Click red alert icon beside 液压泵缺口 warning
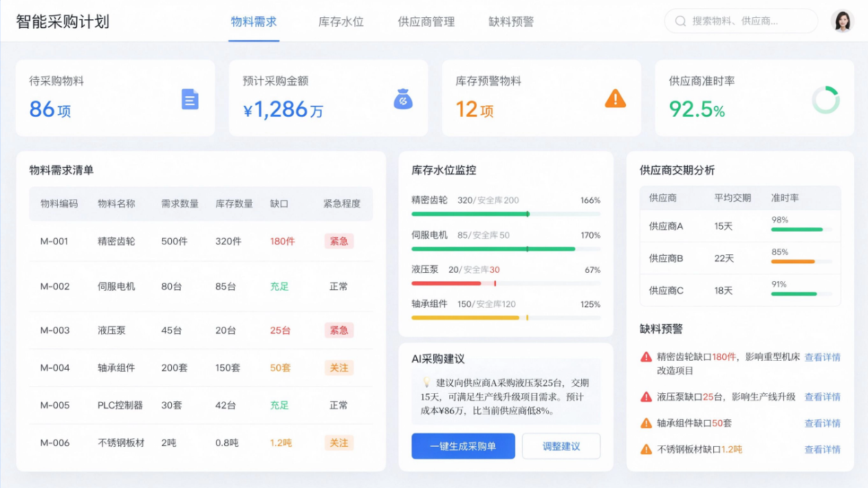 point(646,397)
